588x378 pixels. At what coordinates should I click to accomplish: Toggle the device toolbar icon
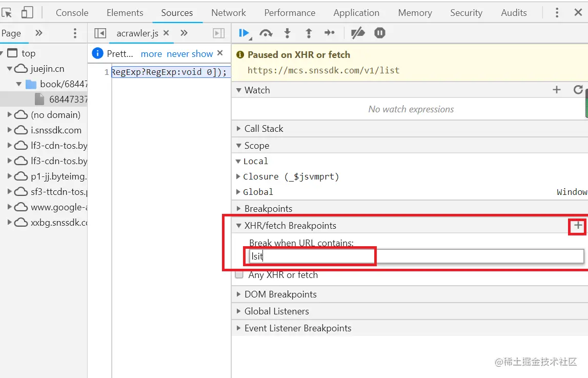click(x=27, y=12)
